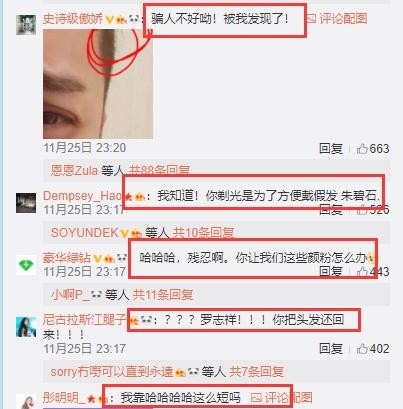Open username link 史诗级傲娇
Screen dimensions: 403x409
point(73,19)
